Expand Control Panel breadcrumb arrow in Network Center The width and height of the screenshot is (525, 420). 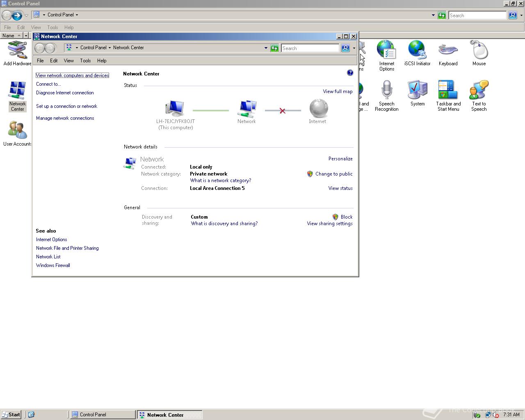(x=110, y=48)
